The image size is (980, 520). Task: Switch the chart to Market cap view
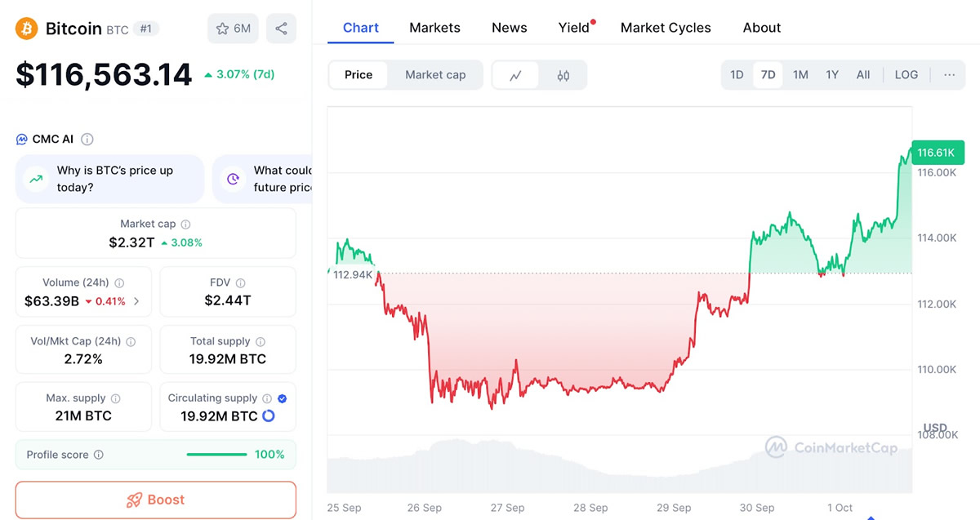point(435,74)
